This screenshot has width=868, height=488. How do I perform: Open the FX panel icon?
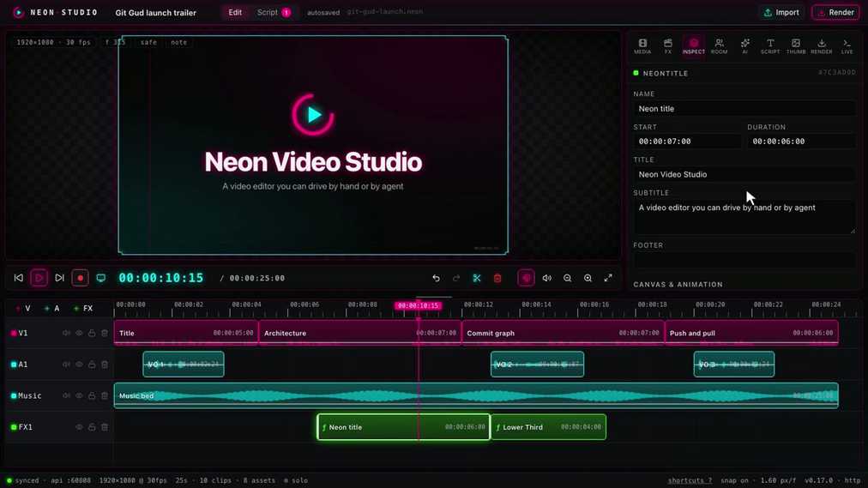point(667,46)
